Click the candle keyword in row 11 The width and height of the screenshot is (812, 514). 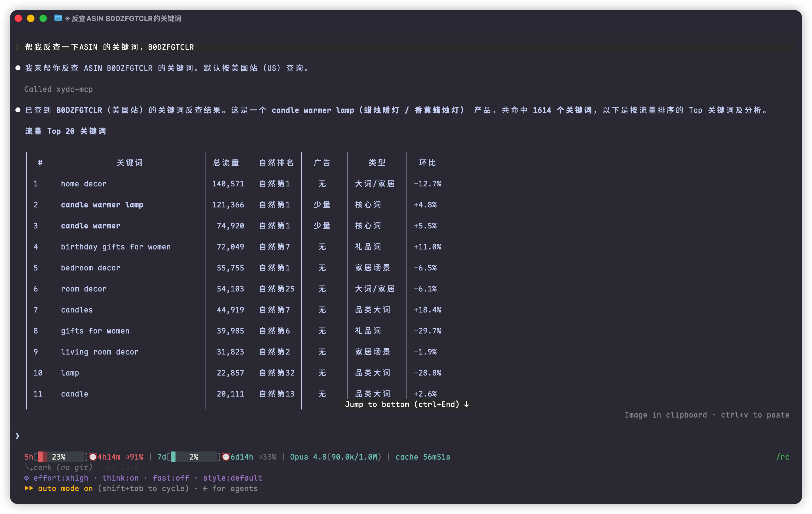74,394
